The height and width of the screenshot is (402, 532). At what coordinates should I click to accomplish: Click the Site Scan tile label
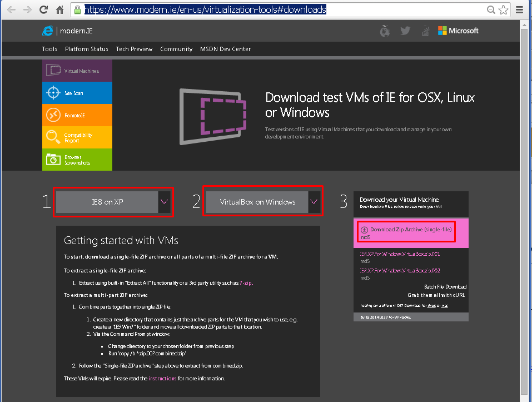click(x=73, y=93)
